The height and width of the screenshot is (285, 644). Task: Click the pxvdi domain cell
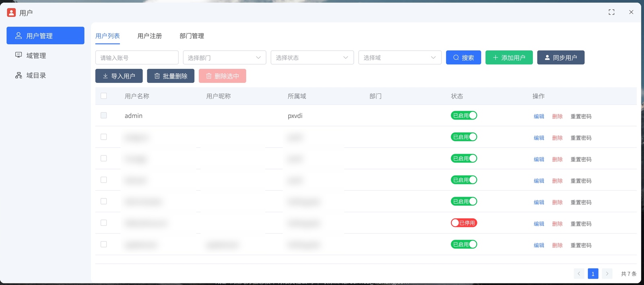pyautogui.click(x=295, y=116)
